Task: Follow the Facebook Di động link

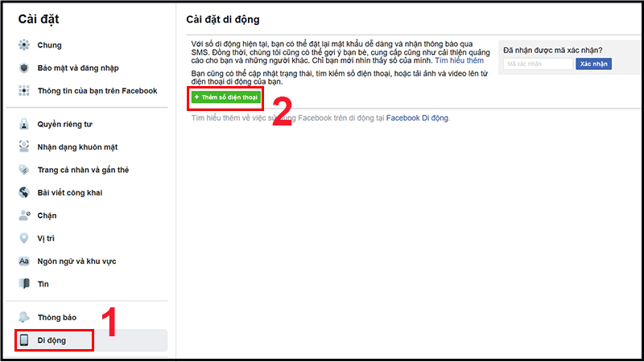Action: point(417,117)
